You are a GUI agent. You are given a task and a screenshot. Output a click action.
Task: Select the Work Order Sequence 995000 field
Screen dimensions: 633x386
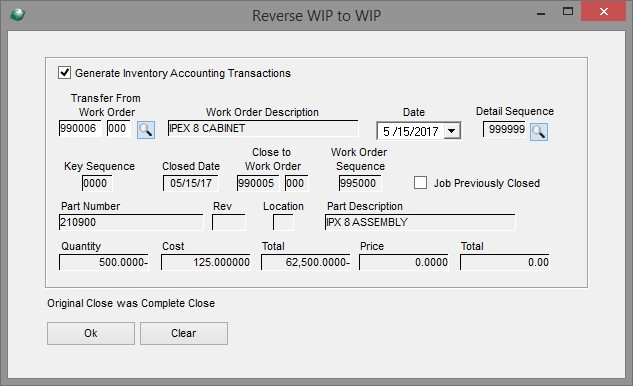click(360, 183)
